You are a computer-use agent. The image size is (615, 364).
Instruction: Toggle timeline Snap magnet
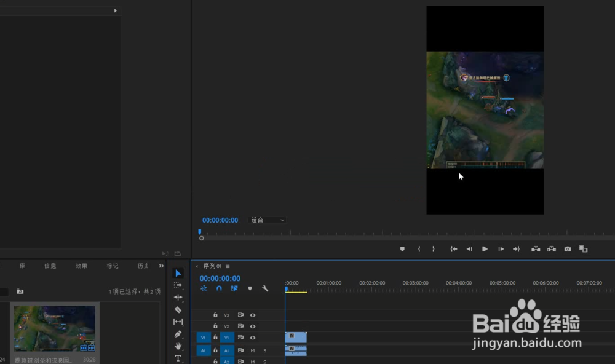click(219, 288)
